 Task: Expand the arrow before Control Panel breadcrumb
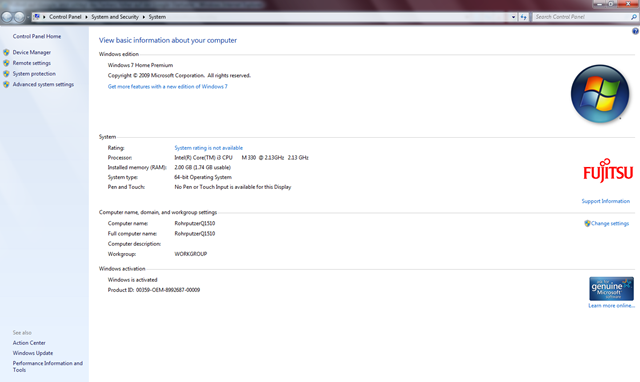[x=44, y=17]
